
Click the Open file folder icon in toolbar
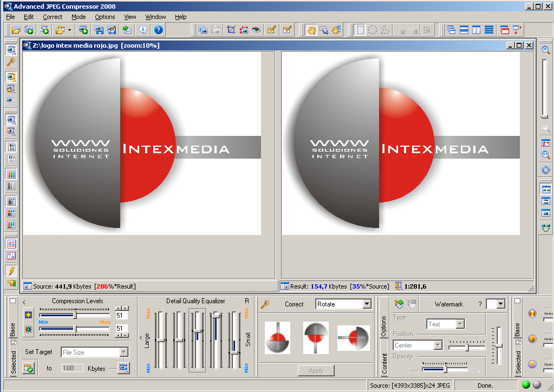click(x=16, y=30)
